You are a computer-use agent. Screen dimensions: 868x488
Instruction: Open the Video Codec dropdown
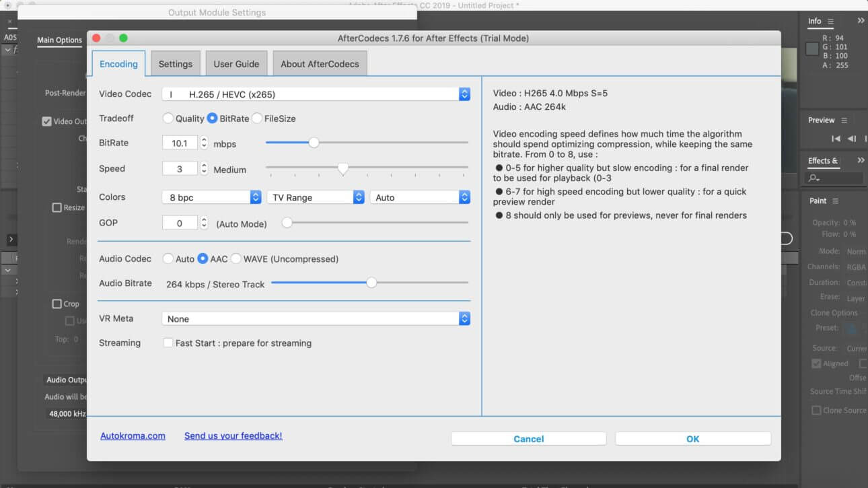click(x=464, y=94)
